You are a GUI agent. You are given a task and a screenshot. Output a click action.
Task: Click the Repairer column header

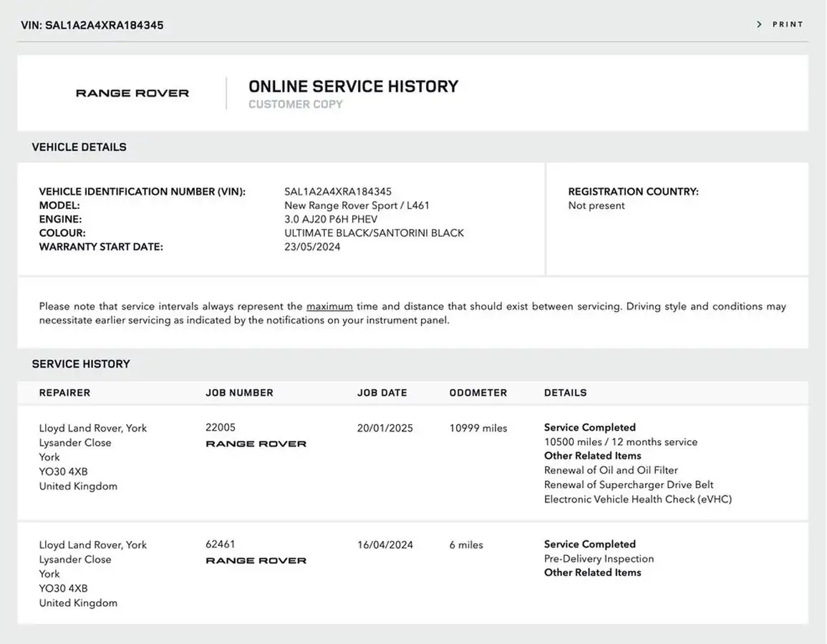click(65, 393)
